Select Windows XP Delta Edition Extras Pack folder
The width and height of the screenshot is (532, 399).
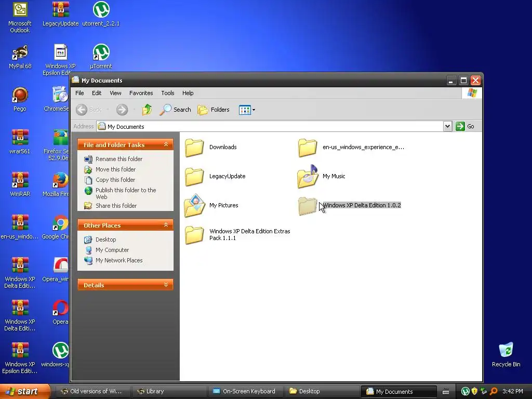[194, 235]
